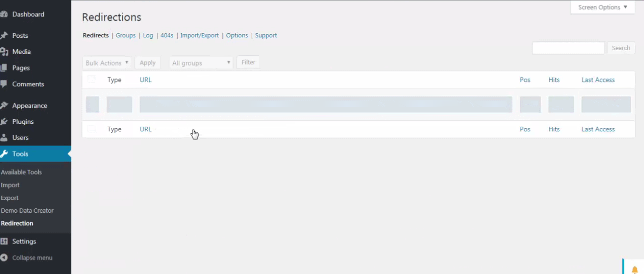Screen dimensions: 644x274
Task: Select Available Tools submenu item
Action: (21, 172)
